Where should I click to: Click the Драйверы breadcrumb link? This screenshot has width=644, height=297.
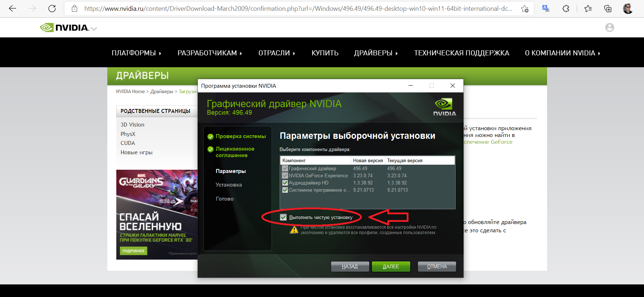162,91
